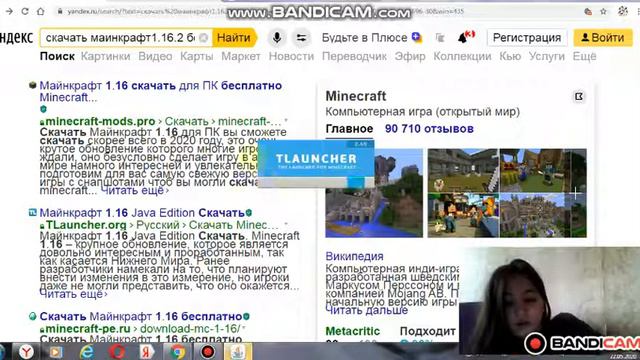
Task: Open Кью tab
Action: coord(510,56)
